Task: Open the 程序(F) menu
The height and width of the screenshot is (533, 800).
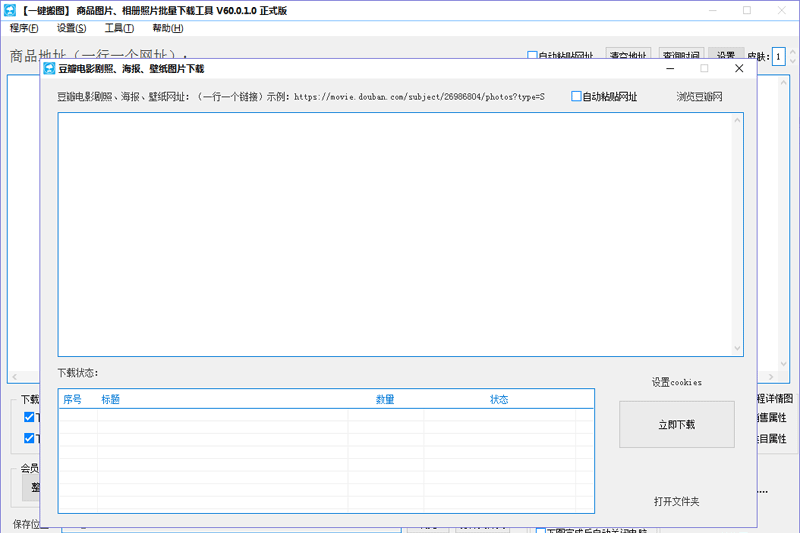Action: pos(24,28)
